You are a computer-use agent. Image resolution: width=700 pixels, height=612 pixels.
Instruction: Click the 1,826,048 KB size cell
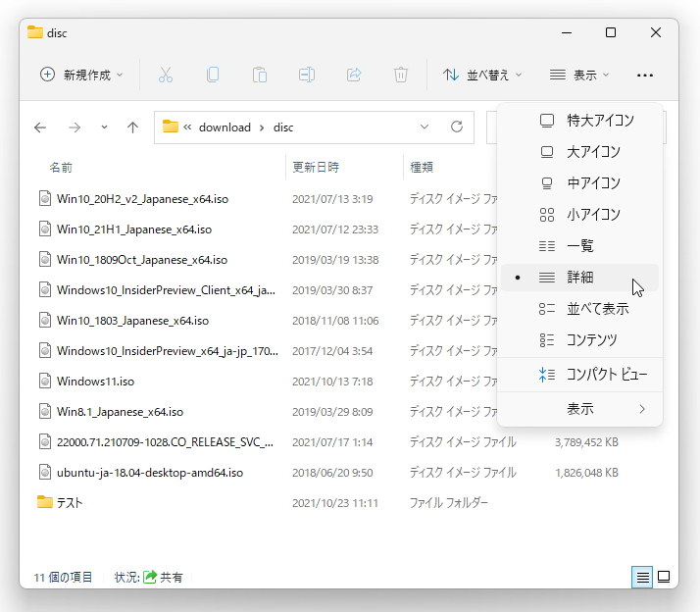(586, 473)
